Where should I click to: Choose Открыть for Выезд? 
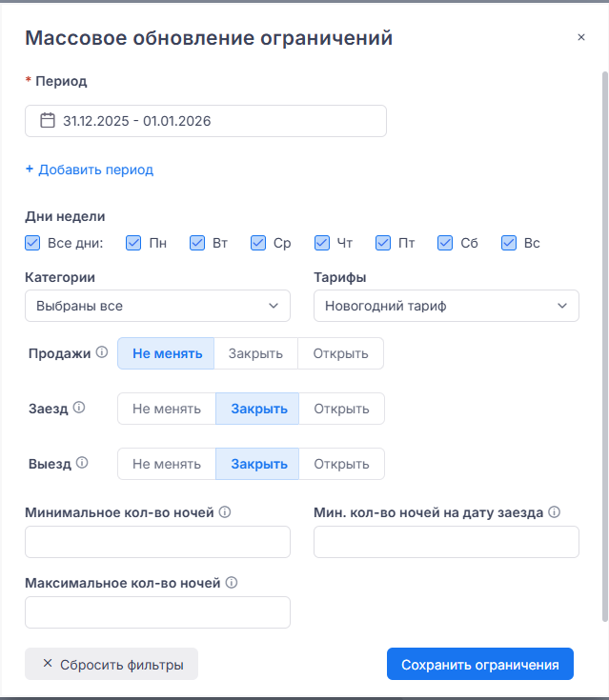(341, 464)
